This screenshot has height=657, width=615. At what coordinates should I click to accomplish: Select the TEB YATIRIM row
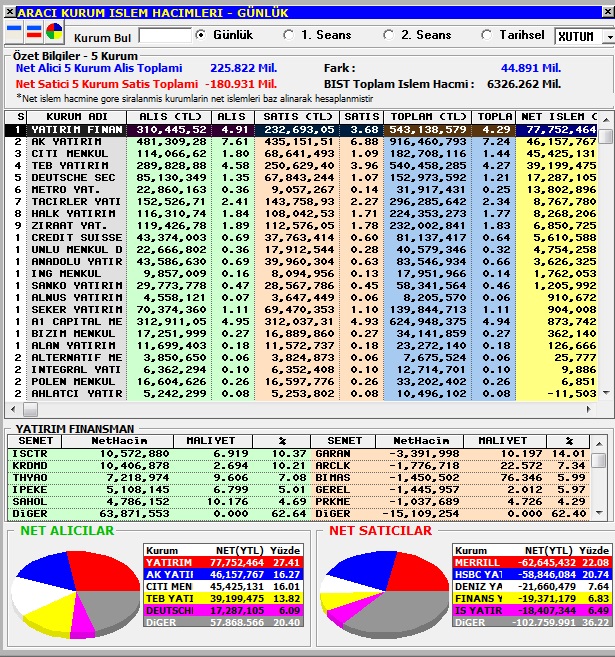pos(302,166)
